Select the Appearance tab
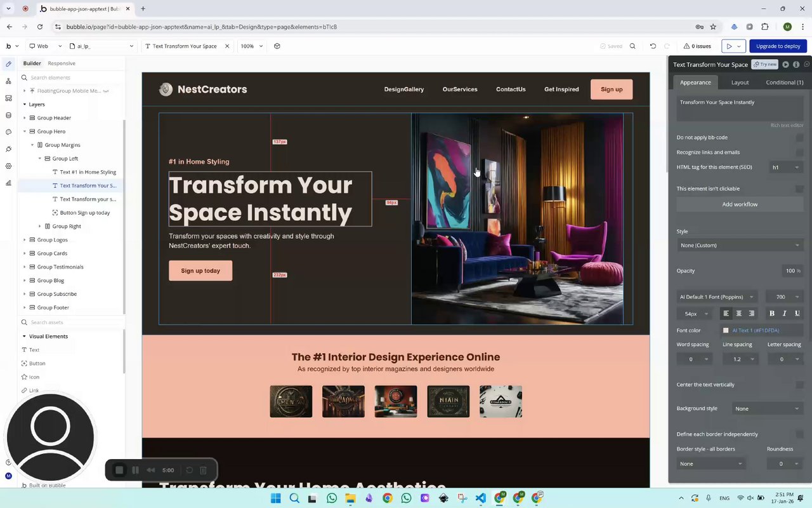812x508 pixels. point(695,83)
